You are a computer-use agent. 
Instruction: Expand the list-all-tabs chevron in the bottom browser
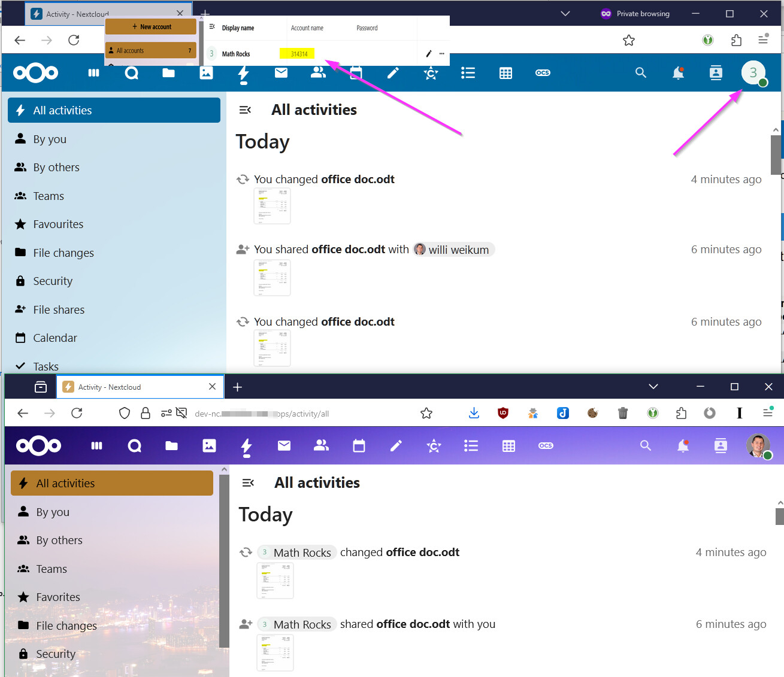pos(653,387)
